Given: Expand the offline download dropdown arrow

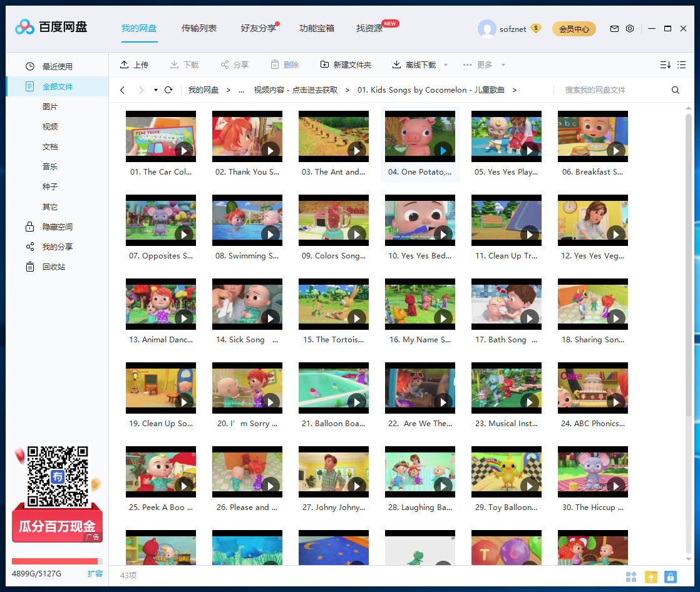Looking at the screenshot, I should coord(446,65).
